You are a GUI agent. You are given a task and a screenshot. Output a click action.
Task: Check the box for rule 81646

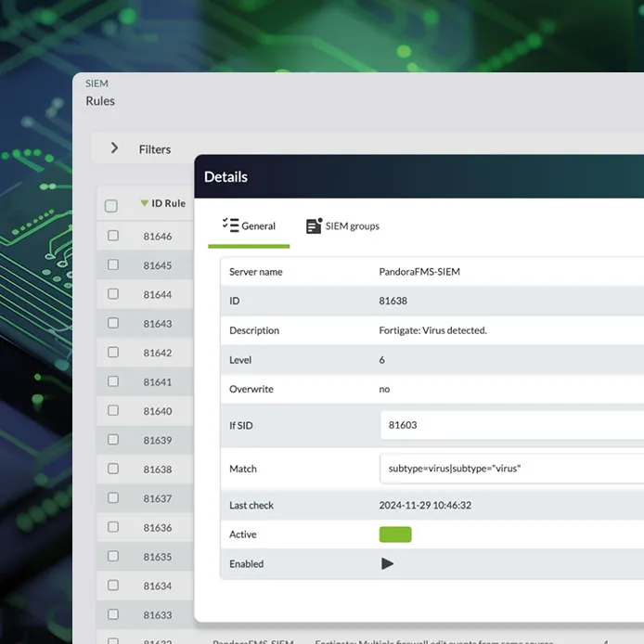coord(113,236)
